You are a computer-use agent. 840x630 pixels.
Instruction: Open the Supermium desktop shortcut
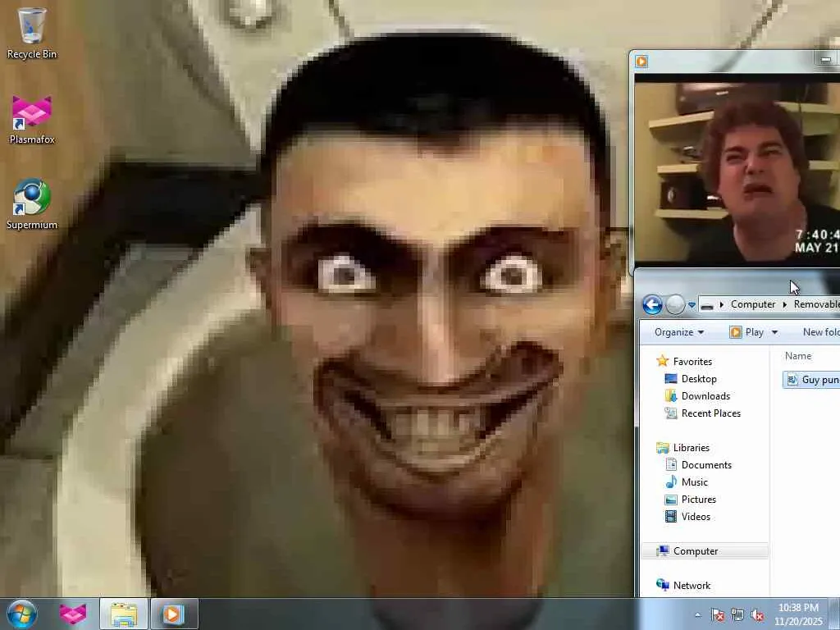click(32, 204)
